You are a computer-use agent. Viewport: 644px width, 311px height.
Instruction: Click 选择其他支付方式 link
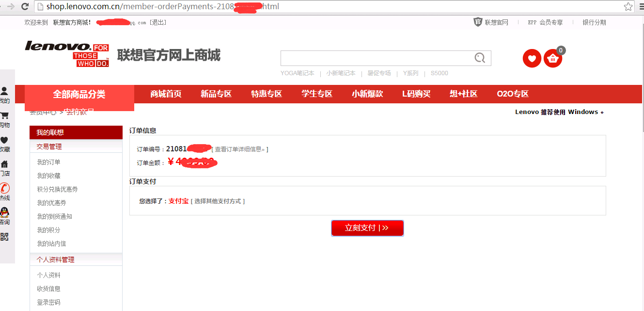click(x=218, y=201)
